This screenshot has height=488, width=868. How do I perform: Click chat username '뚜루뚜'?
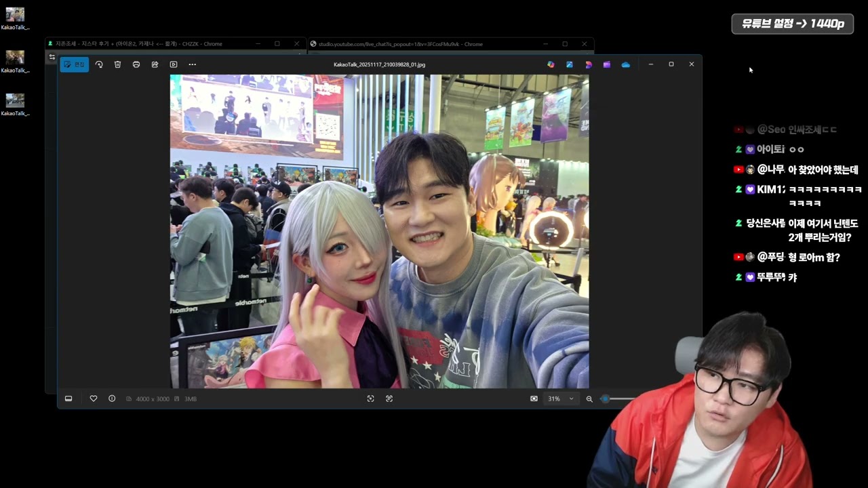[771, 277]
